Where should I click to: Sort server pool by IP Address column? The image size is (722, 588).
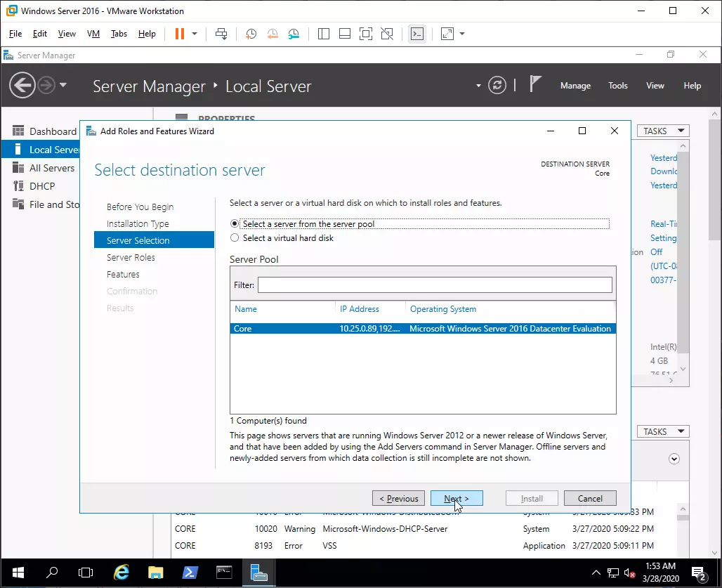pyautogui.click(x=359, y=309)
